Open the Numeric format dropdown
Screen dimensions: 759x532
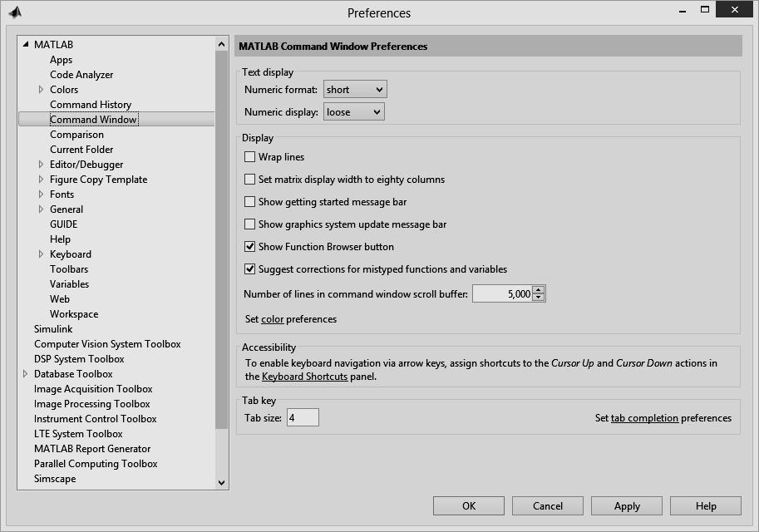click(x=355, y=90)
